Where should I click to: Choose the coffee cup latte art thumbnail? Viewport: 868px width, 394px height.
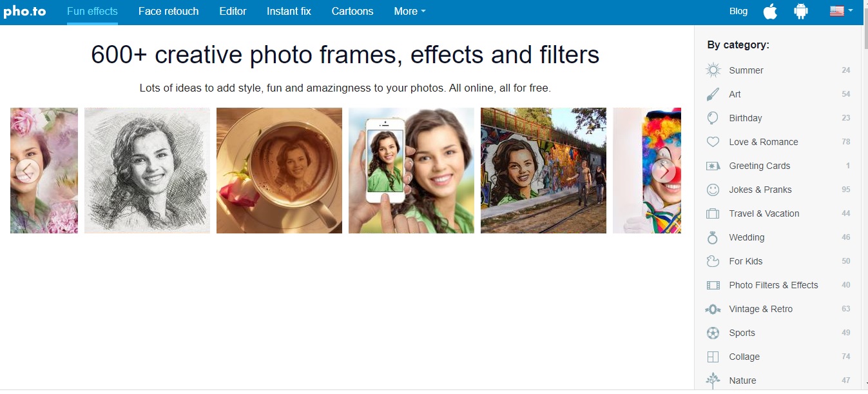pos(279,170)
